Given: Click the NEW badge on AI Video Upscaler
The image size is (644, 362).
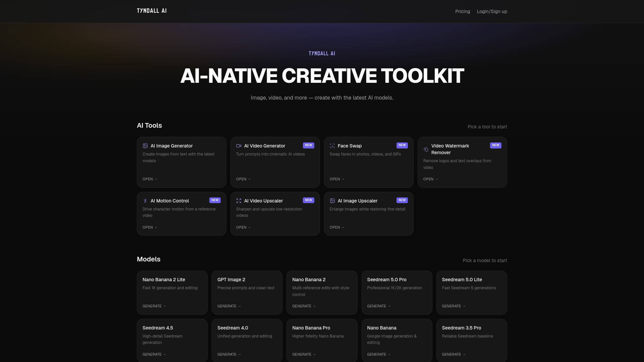Looking at the screenshot, I should [309, 200].
